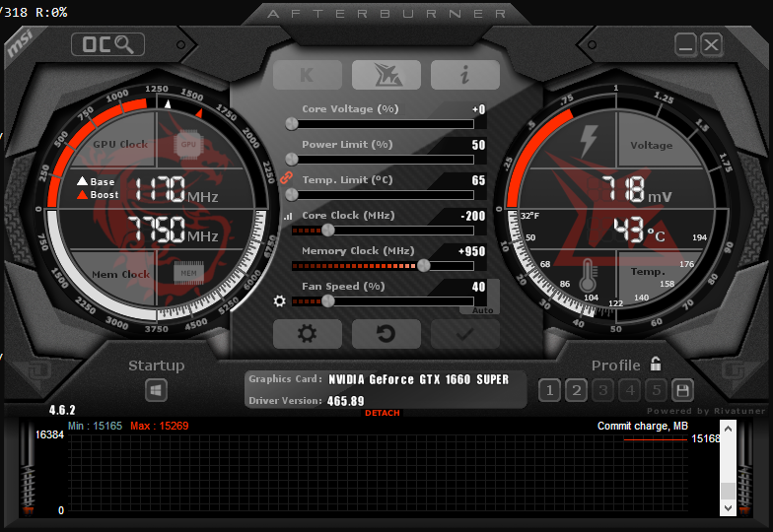Save profile with the floppy disk icon
The image size is (773, 532).
[682, 390]
